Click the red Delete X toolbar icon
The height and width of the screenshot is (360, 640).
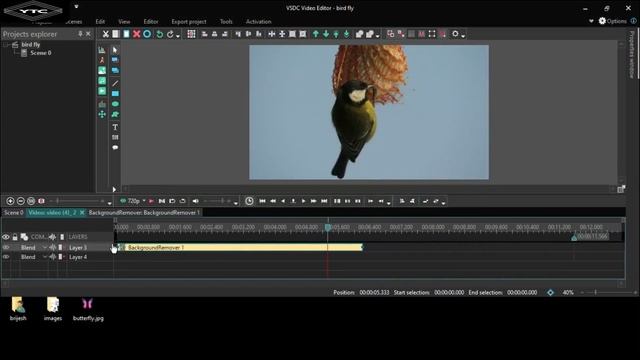pyautogui.click(x=136, y=34)
